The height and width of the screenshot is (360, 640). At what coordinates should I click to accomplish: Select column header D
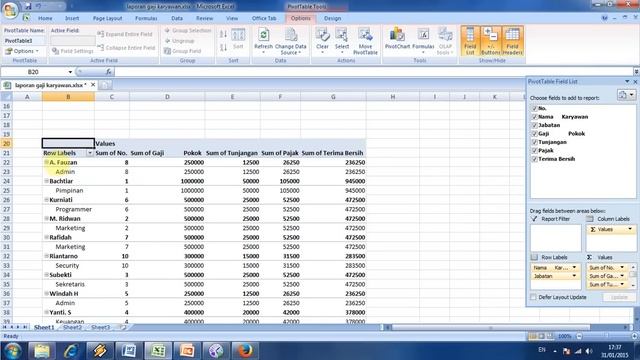[167, 97]
